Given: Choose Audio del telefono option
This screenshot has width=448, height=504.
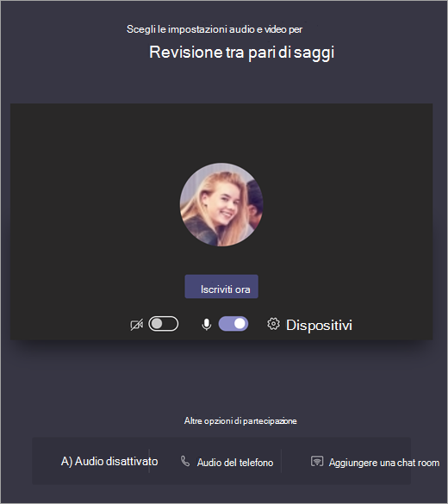Looking at the screenshot, I should point(235,463).
